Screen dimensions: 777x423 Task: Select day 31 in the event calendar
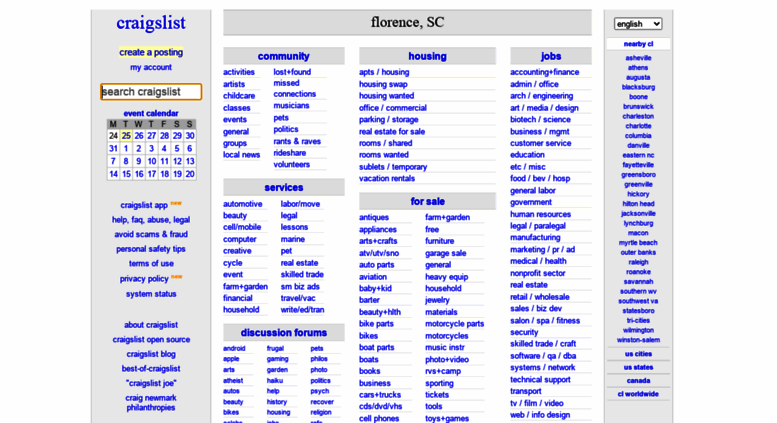113,149
